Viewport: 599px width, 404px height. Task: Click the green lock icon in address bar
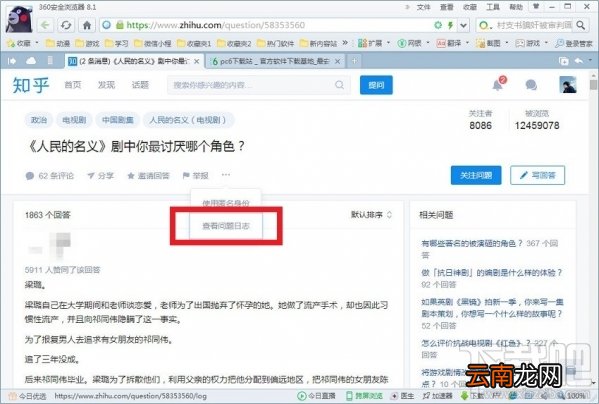(x=120, y=25)
